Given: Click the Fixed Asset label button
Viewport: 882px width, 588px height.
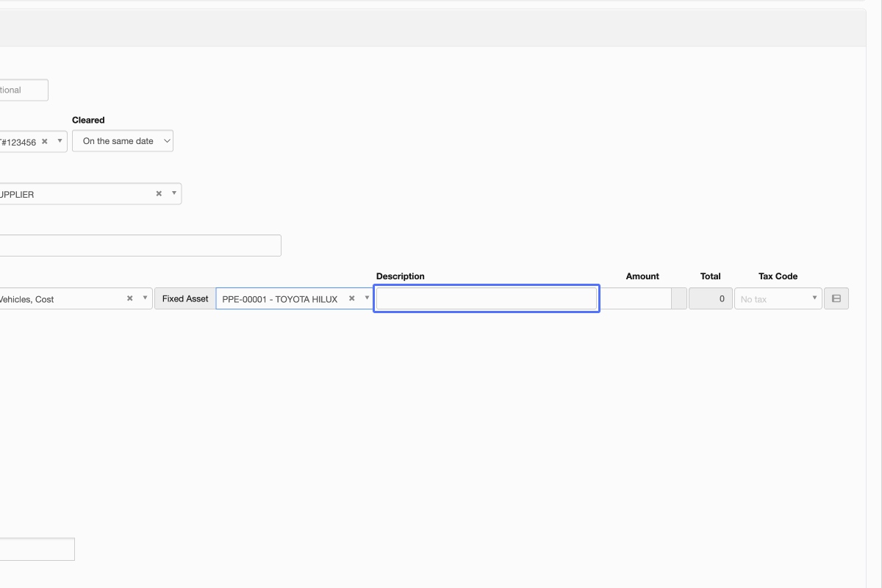Looking at the screenshot, I should 185,298.
